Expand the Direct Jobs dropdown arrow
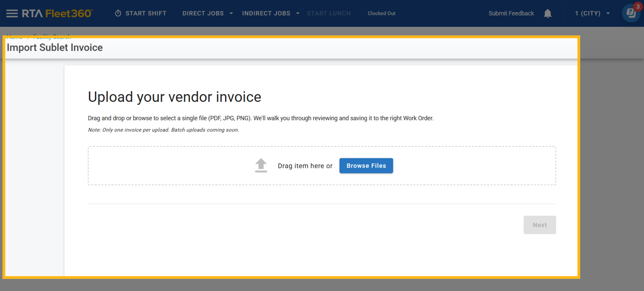Image resolution: width=644 pixels, height=291 pixels. pos(231,13)
